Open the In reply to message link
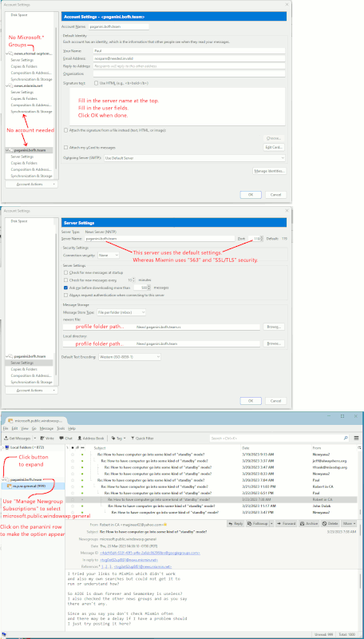The width and height of the screenshot is (364, 639). point(130,560)
